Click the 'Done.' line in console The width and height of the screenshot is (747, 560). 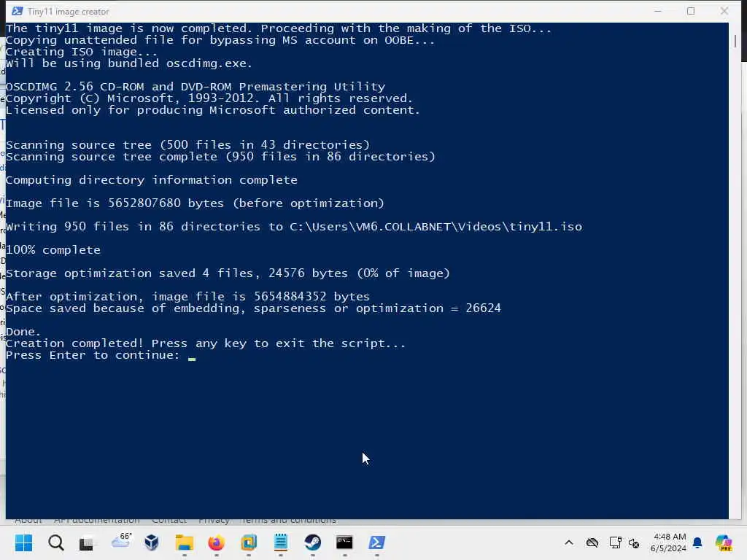click(x=23, y=332)
